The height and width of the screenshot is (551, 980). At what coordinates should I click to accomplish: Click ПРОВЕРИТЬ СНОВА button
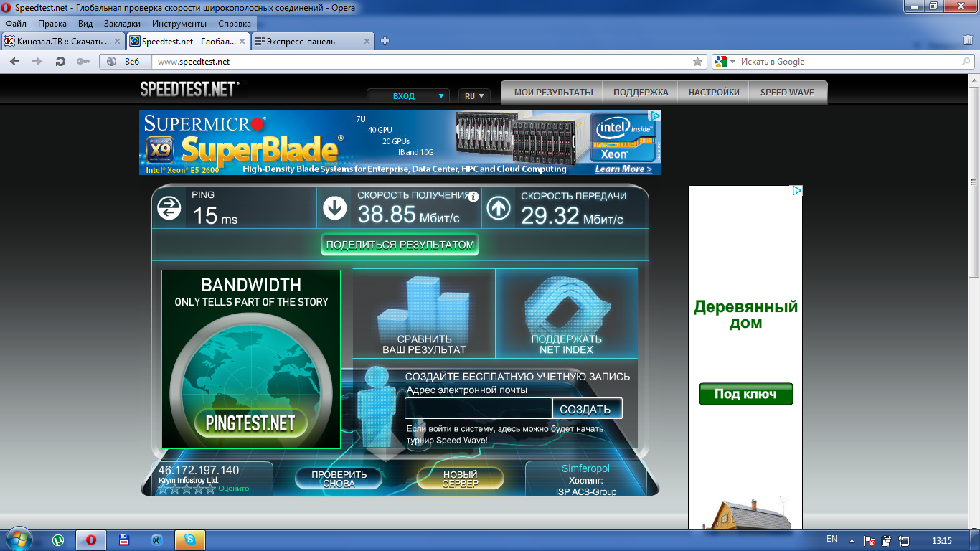(339, 479)
